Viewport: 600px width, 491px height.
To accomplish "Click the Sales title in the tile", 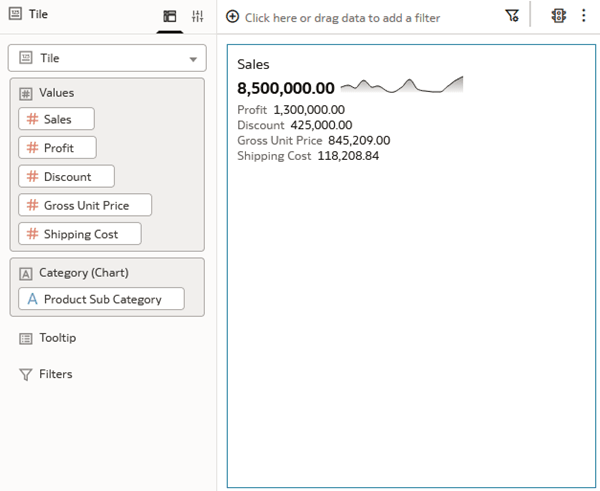I will [253, 64].
